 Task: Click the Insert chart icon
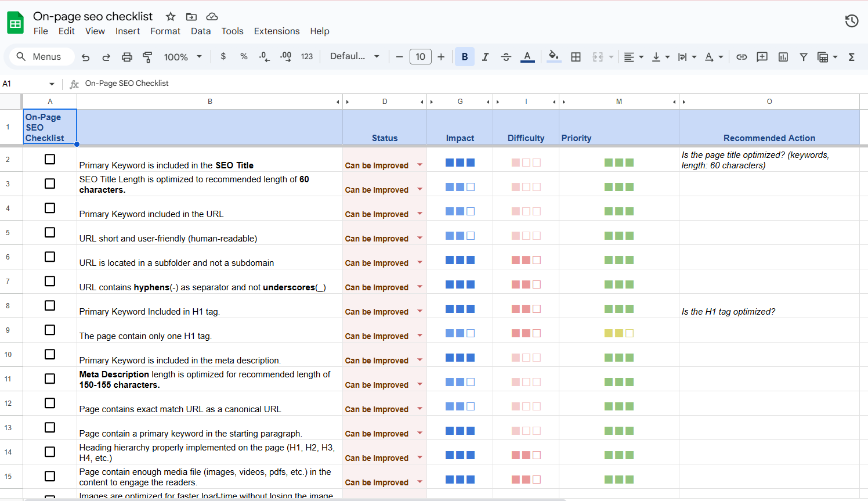tap(783, 57)
